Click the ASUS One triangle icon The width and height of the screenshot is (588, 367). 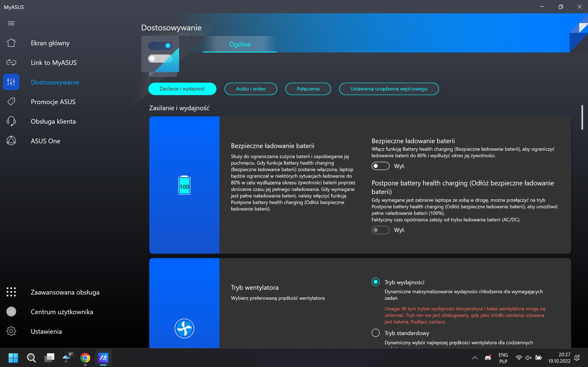[11, 141]
